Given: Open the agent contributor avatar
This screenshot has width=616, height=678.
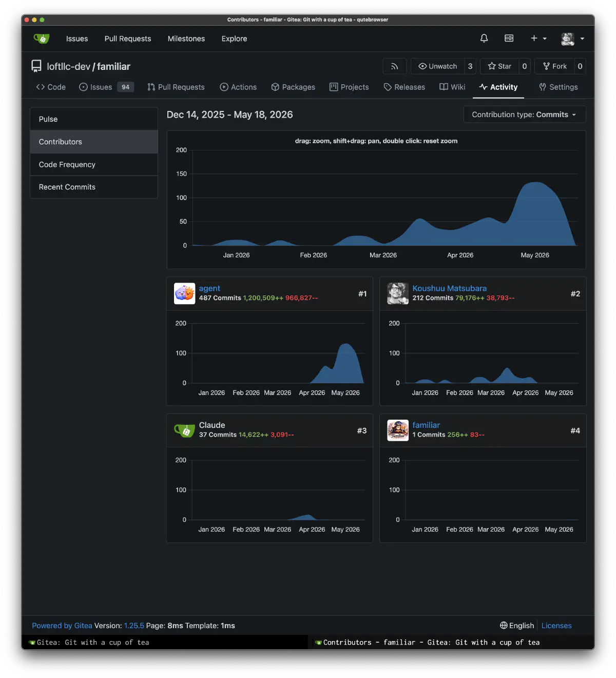Looking at the screenshot, I should tap(184, 294).
